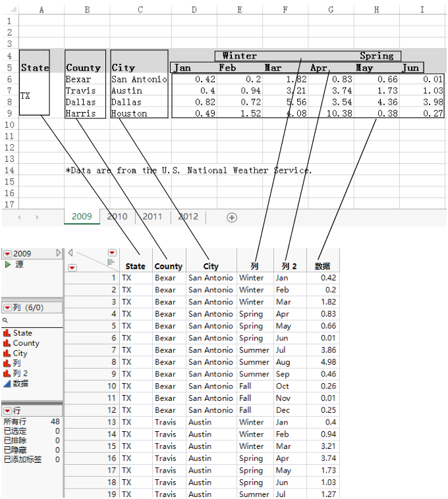Switch to the 2010 sheet tab
The width and height of the screenshot is (448, 499).
117,217
